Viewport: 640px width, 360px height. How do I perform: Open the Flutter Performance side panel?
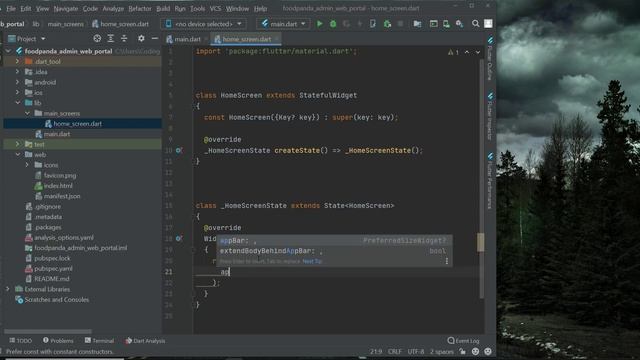(490, 181)
